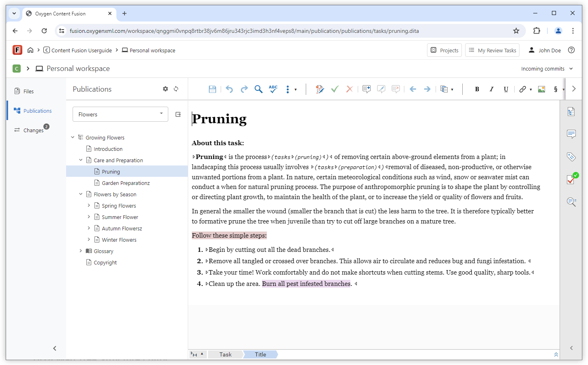This screenshot has width=588, height=365.
Task: Accept the change with green checkmark
Action: click(x=335, y=89)
